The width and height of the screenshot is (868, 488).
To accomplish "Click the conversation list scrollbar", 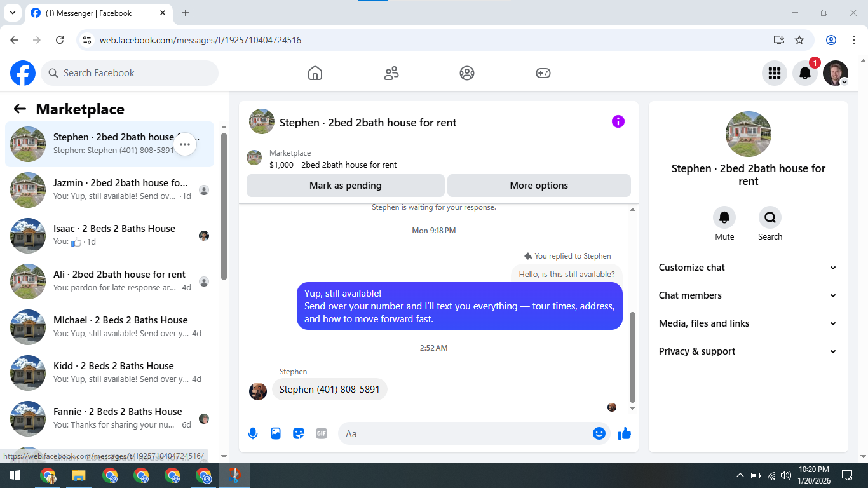I will coord(224,206).
